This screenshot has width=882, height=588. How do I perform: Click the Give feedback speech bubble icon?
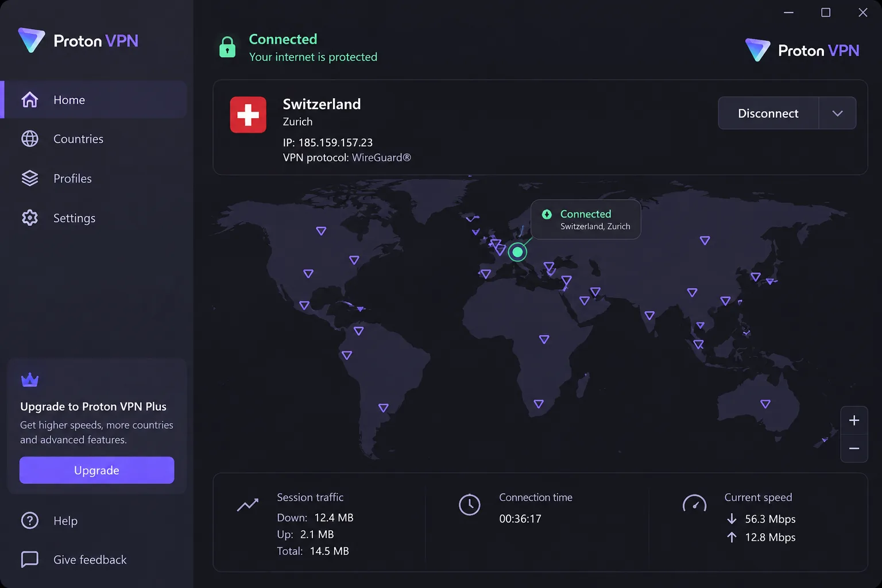pyautogui.click(x=30, y=559)
